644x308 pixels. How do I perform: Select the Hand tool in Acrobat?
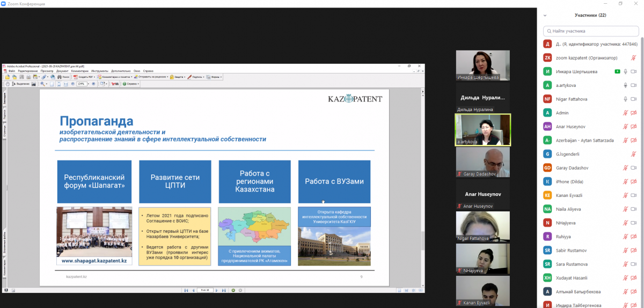[8, 84]
